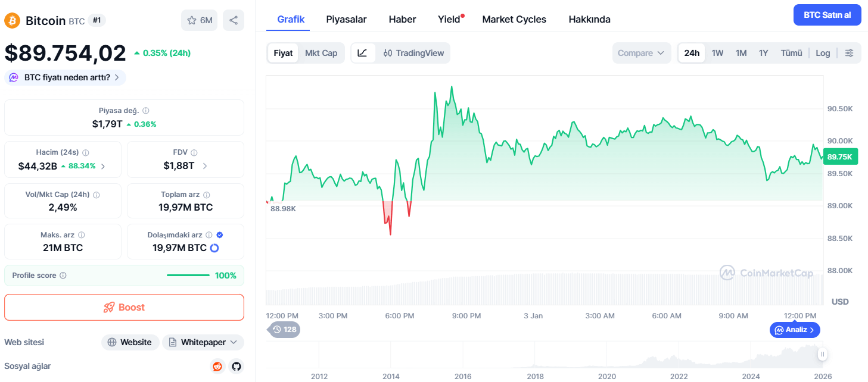This screenshot has width=868, height=382.
Task: Open the Hakkında tab
Action: tap(589, 19)
